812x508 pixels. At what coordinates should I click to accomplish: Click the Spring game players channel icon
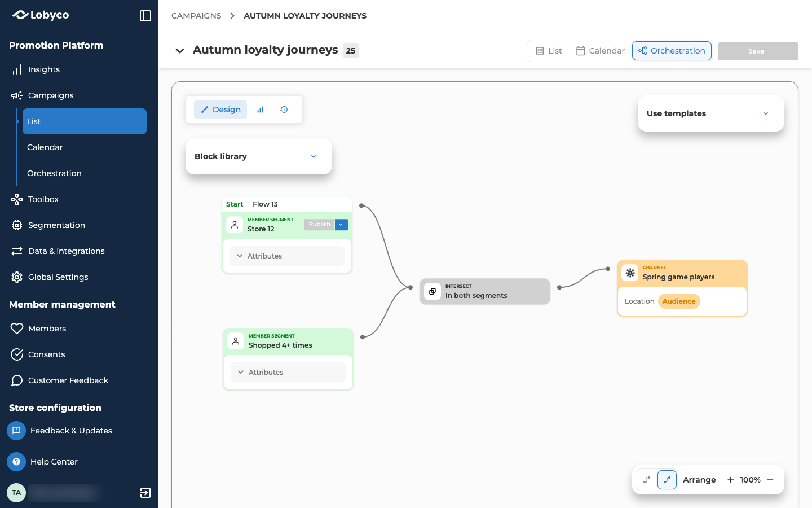[630, 273]
